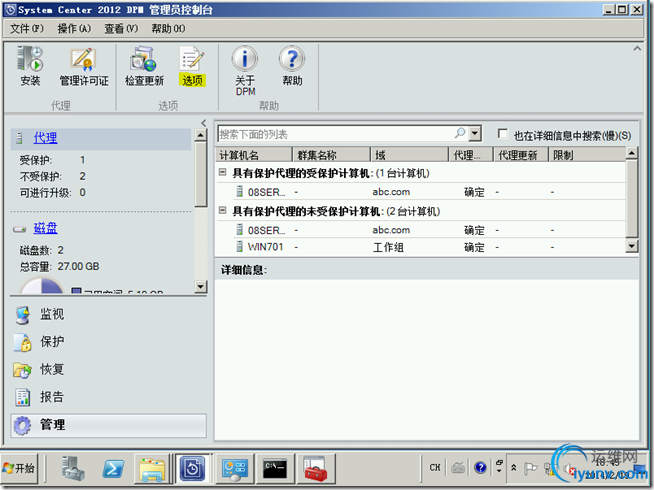Screen dimensions: 654x490
Task: Sort by 限制 column header
Action: (x=587, y=155)
